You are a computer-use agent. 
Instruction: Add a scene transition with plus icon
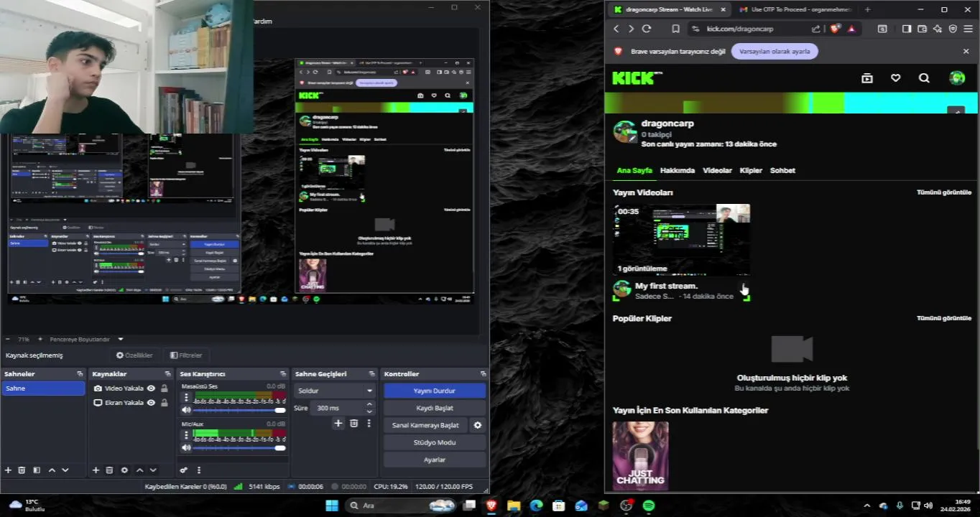pyautogui.click(x=338, y=424)
